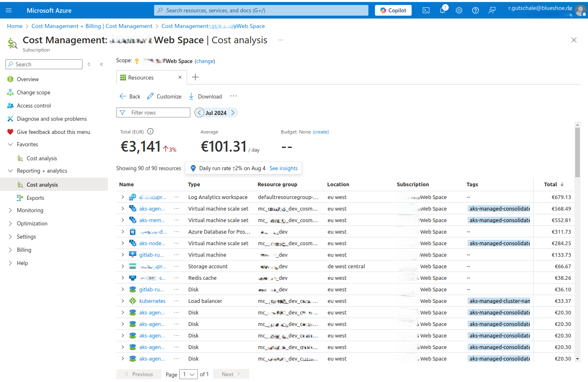Open portal settings gear icon
The height and width of the screenshot is (382, 588).
[x=459, y=10]
